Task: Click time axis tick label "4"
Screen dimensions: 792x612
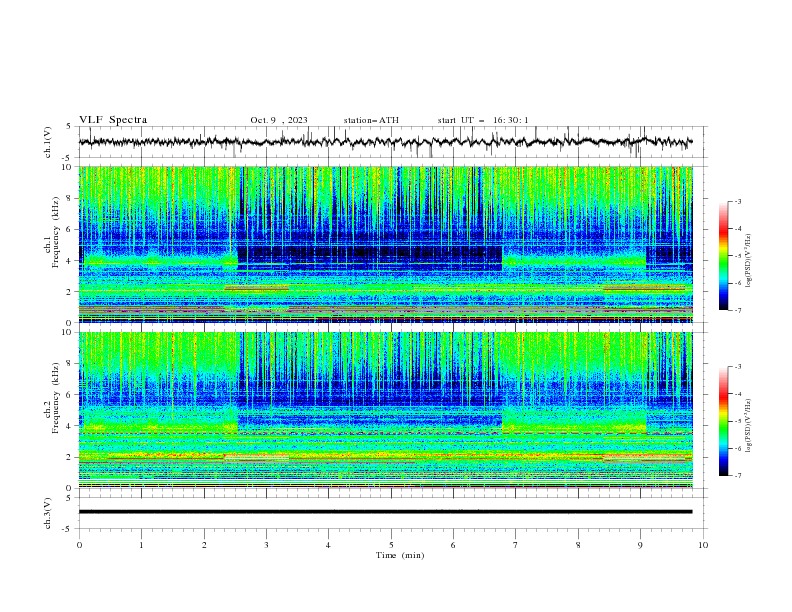Action: click(328, 545)
